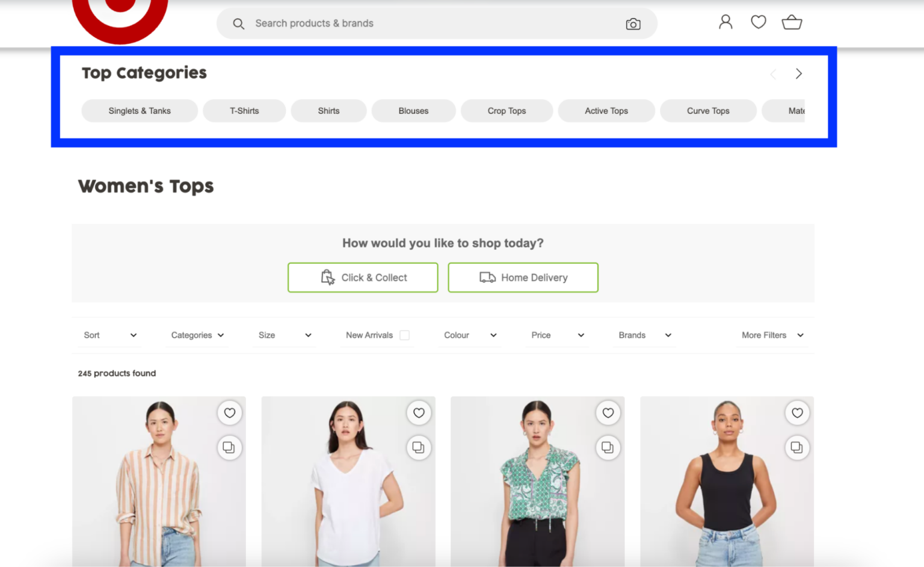The image size is (924, 567).
Task: Click the search products input field
Action: point(421,23)
